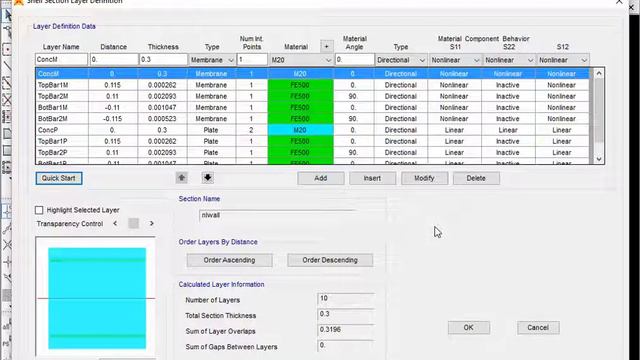Open the S12 behavior dropdown
The image size is (640, 360).
pos(562,60)
